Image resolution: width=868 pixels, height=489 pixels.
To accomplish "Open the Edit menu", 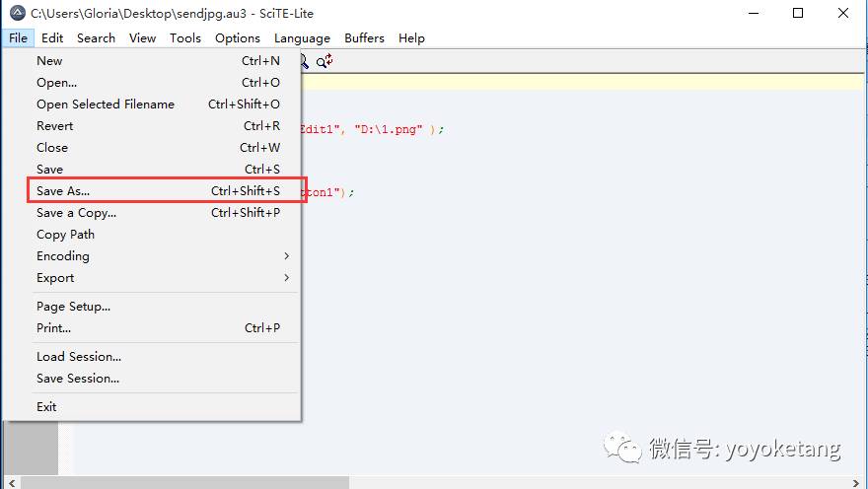I will point(52,38).
